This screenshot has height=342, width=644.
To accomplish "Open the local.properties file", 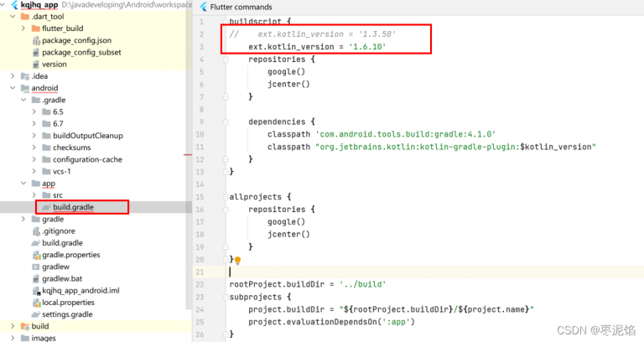I will pos(70,303).
